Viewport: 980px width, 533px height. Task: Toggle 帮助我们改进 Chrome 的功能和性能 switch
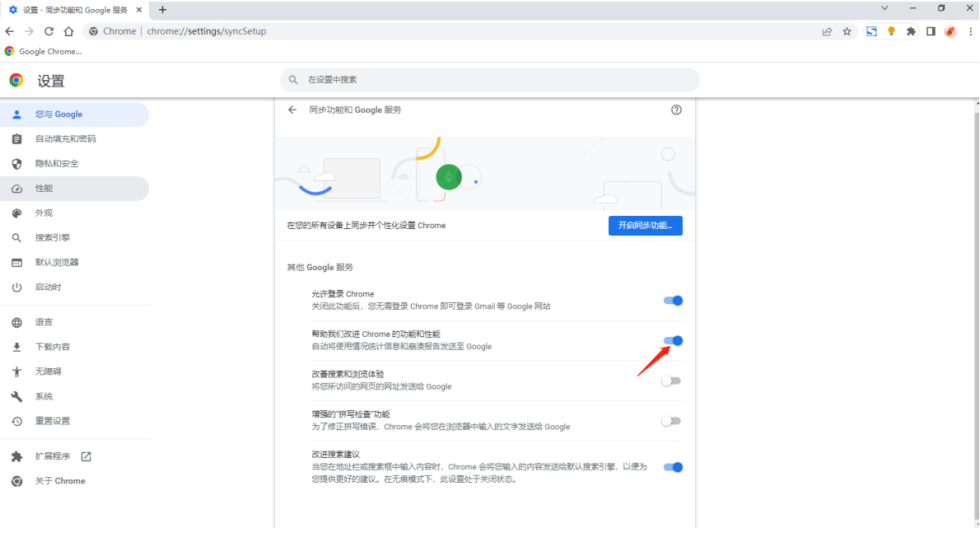(x=673, y=340)
